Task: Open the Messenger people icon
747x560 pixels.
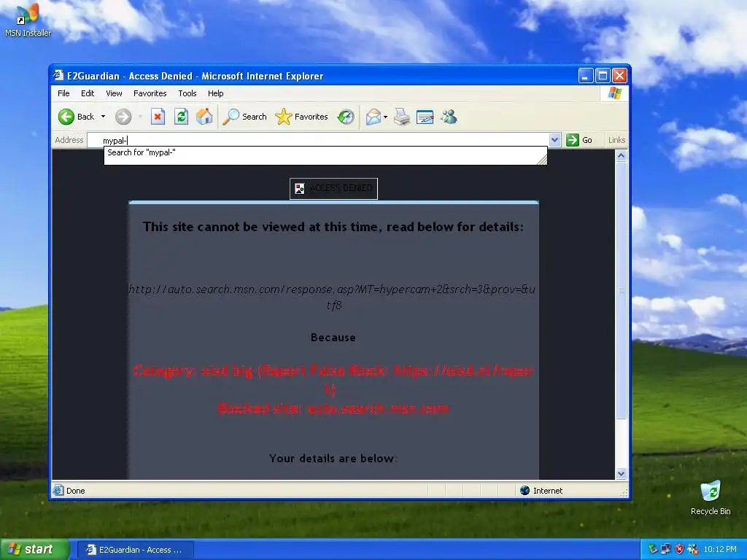Action: [x=449, y=117]
